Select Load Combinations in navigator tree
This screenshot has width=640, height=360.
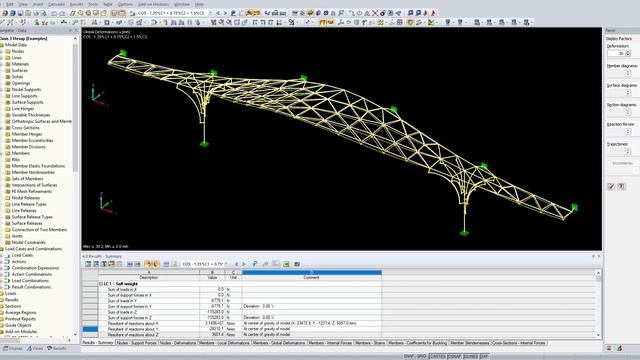click(30, 281)
